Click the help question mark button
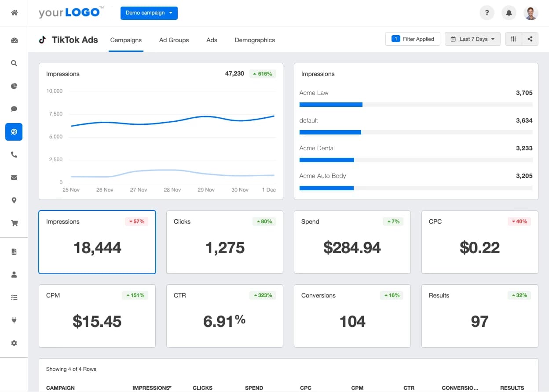 tap(487, 13)
